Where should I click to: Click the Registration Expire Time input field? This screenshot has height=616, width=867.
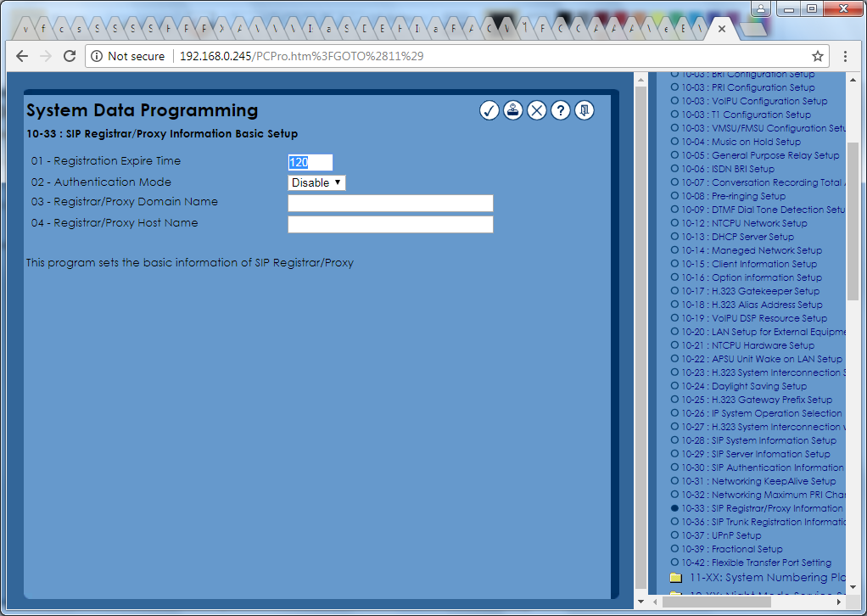(x=309, y=162)
